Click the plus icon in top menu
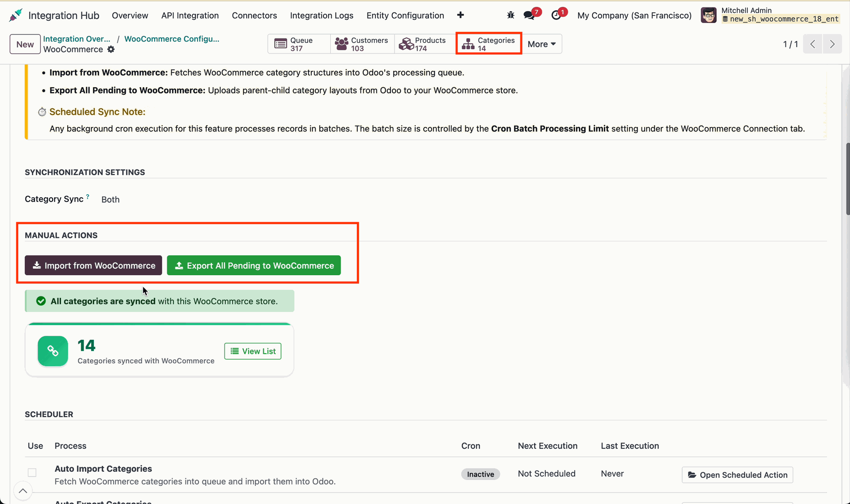 460,15
